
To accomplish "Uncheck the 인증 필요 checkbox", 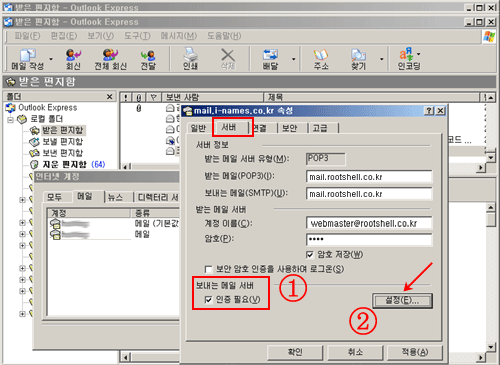I will (x=208, y=300).
